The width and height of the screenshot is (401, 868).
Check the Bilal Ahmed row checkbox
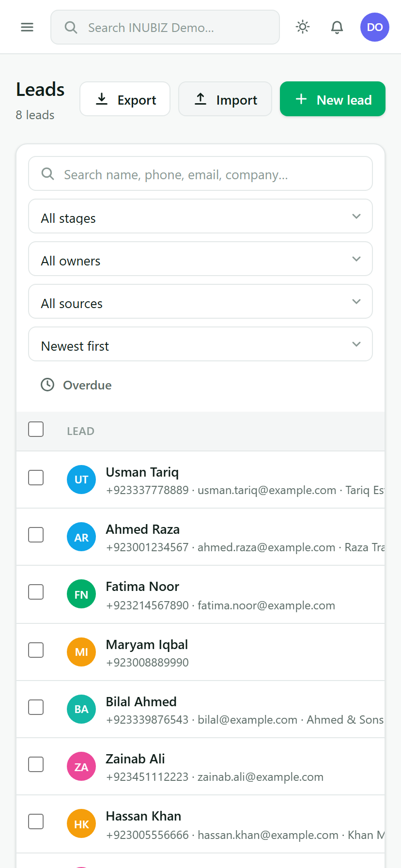(36, 707)
